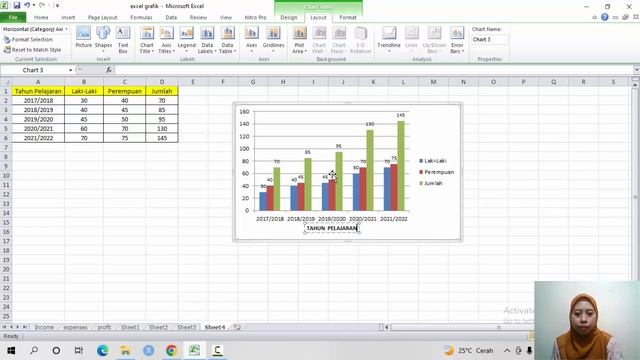Customize the Quick Access Toolbar dropdown

(57, 6)
